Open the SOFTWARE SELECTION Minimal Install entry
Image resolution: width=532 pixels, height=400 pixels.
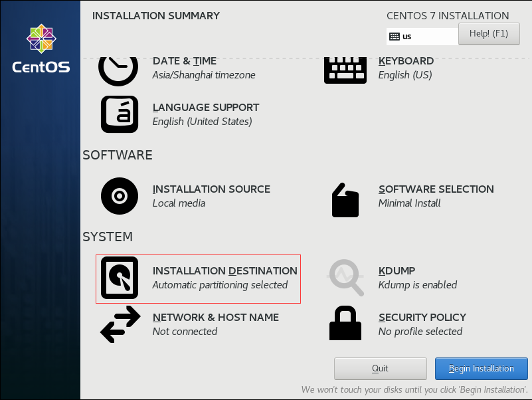436,196
